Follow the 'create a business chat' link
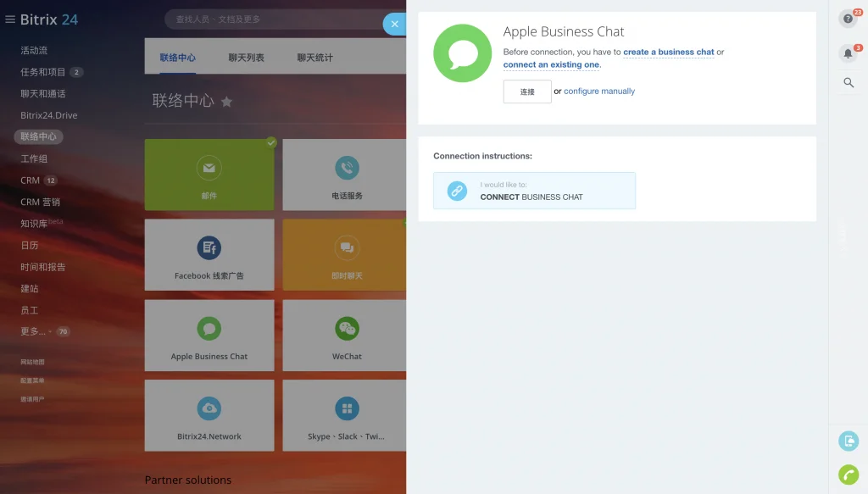The image size is (868, 494). point(669,52)
